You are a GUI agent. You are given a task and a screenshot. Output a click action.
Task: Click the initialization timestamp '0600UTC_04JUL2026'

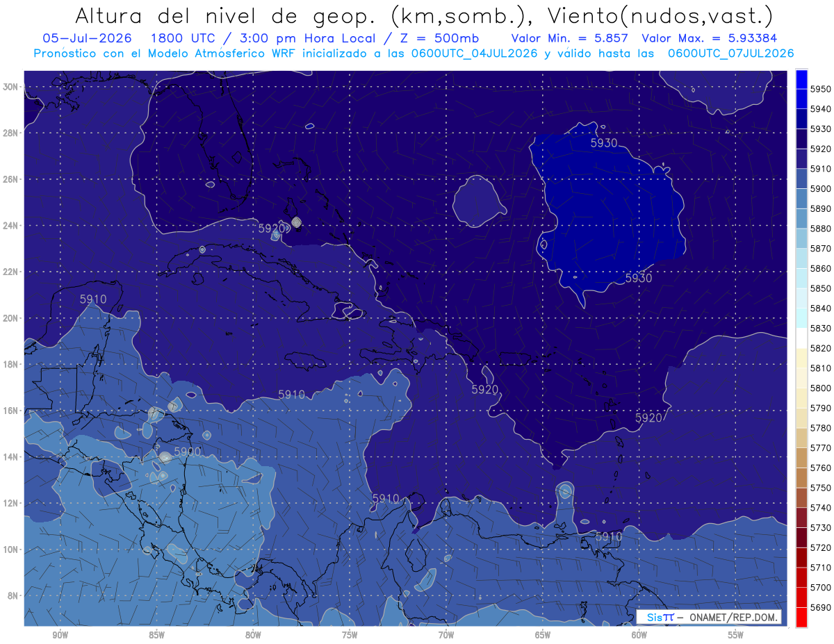(475, 53)
